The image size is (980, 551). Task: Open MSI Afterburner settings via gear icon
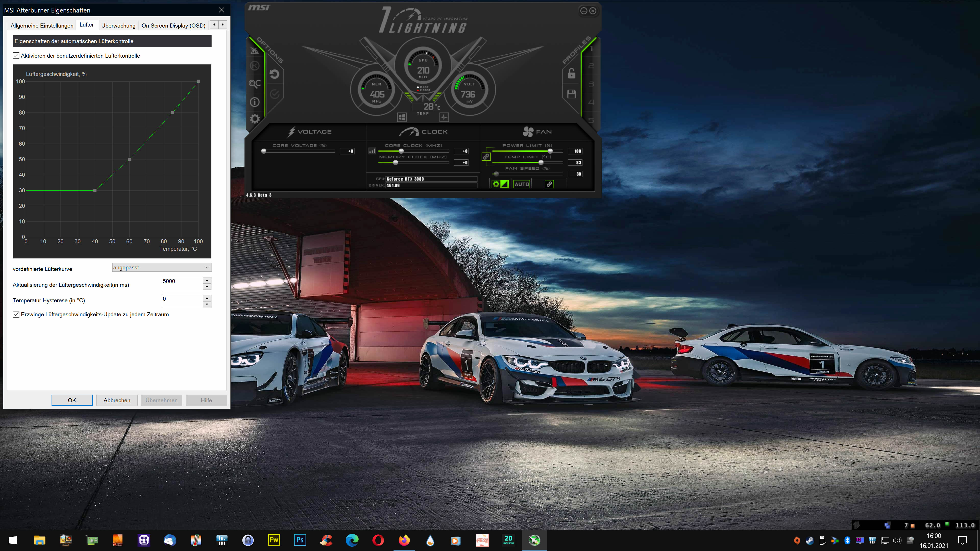click(x=255, y=119)
